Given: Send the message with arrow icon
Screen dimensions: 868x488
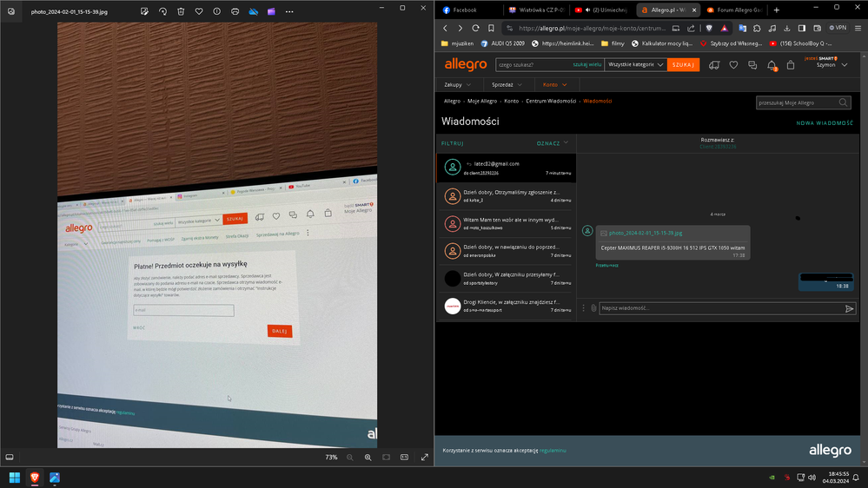Looking at the screenshot, I should coord(849,309).
